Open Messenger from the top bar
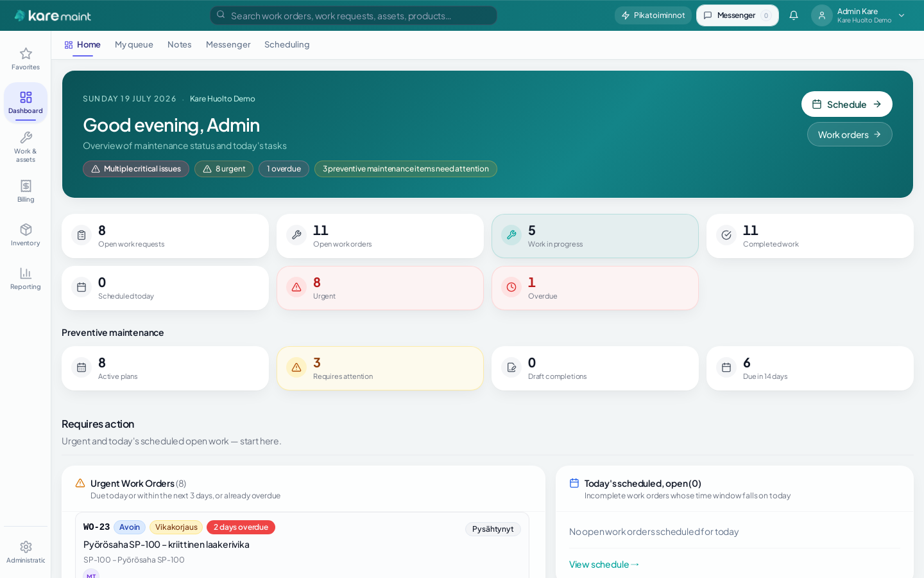 (737, 15)
